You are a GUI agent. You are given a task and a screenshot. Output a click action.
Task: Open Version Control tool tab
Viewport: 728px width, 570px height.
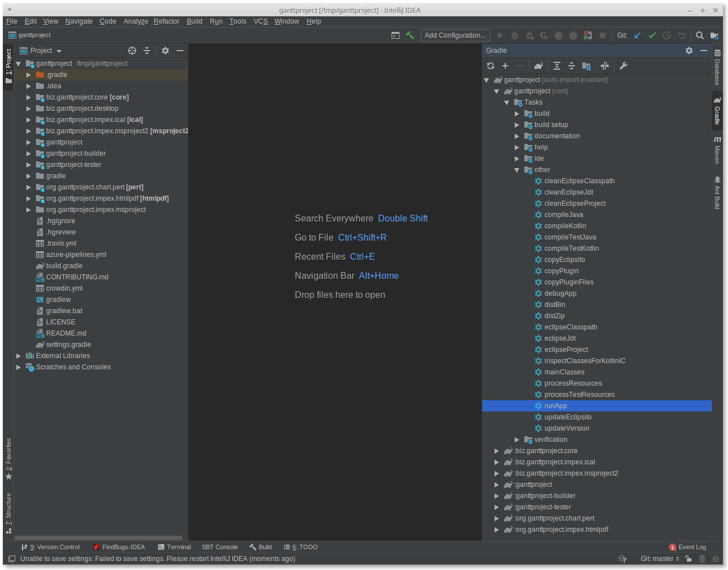click(51, 547)
